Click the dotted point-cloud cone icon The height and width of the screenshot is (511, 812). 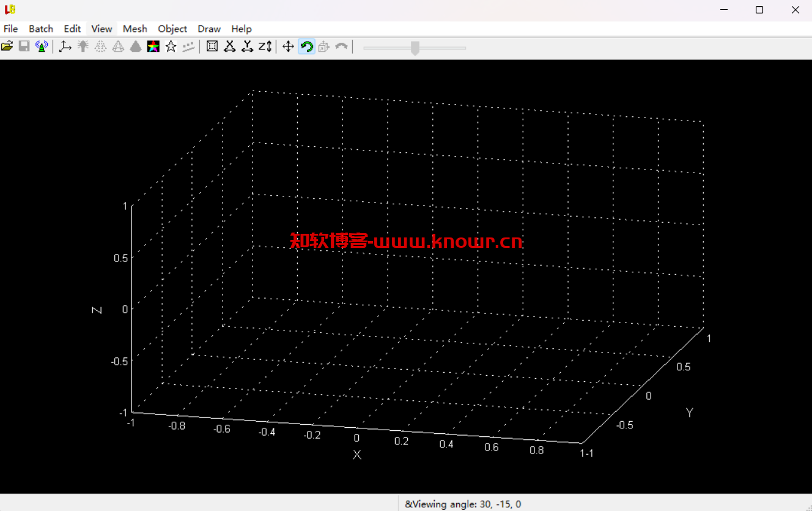pos(101,47)
